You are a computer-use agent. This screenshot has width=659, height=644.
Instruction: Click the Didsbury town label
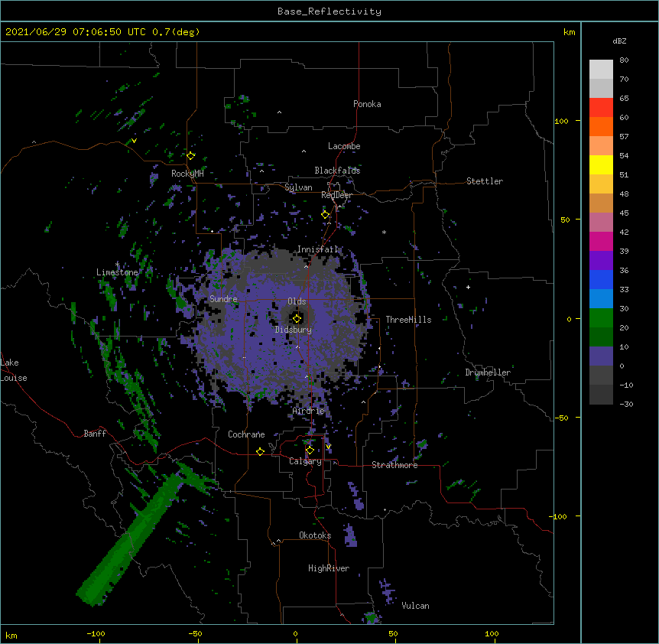pos(294,330)
